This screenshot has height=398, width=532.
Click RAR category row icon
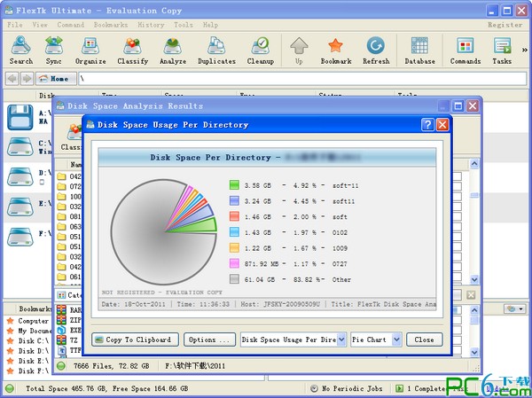(61, 309)
